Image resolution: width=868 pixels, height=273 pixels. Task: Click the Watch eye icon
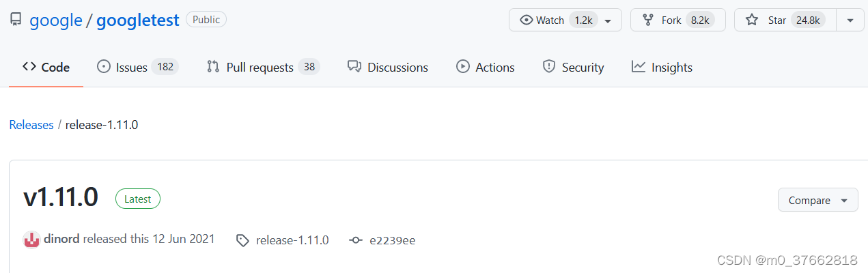click(526, 20)
